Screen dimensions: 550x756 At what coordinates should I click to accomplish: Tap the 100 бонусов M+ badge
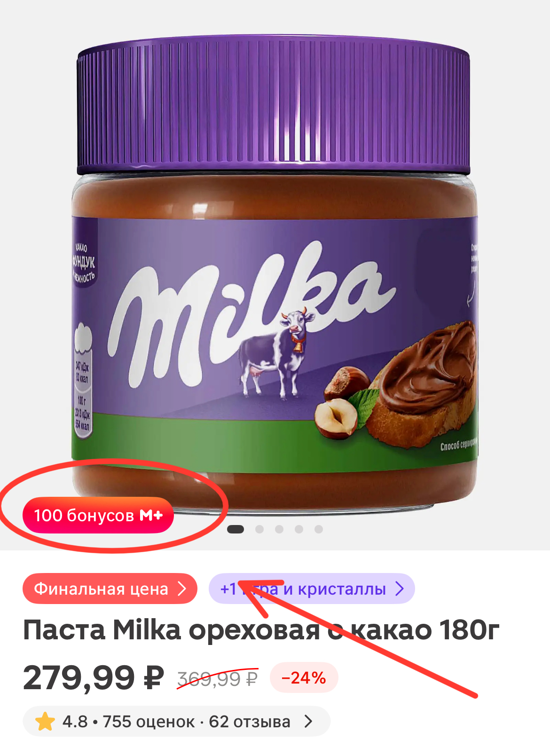click(x=98, y=515)
